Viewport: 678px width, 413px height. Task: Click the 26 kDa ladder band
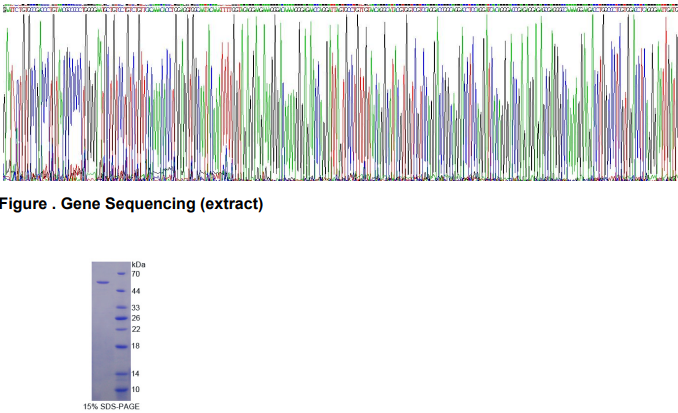121,318
